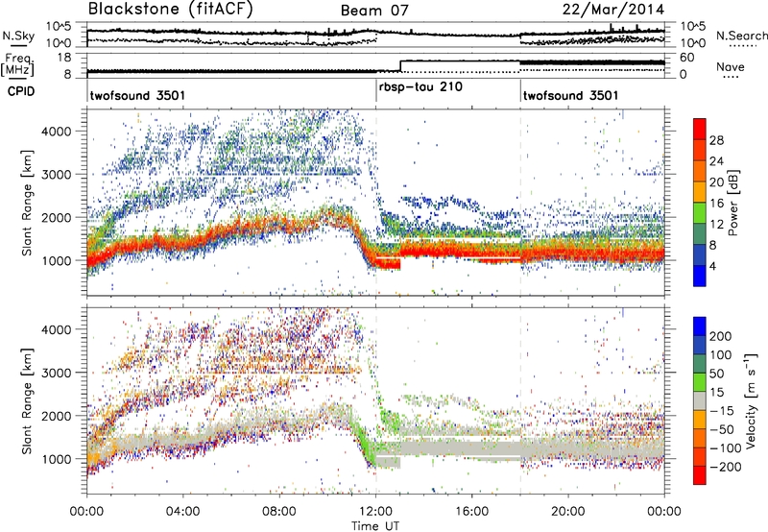This screenshot has height=532, width=768.
Task: Click the '28' power colorbar label
Action: pyautogui.click(x=716, y=140)
